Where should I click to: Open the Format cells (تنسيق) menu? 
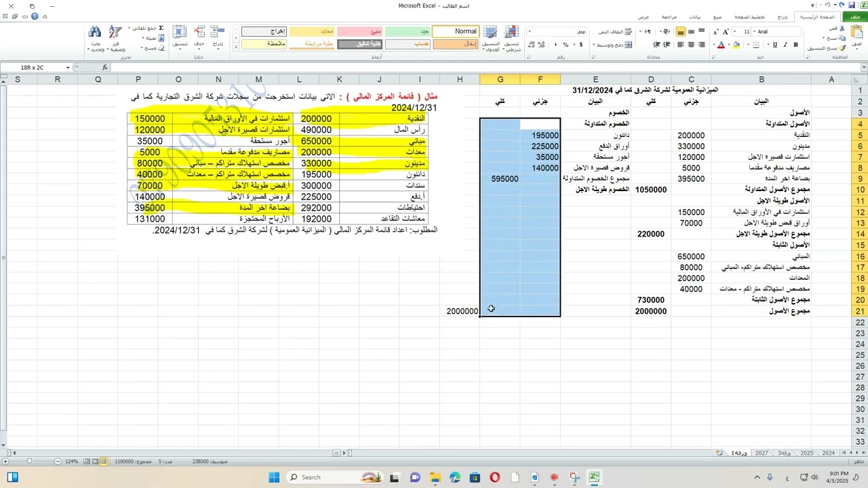180,36
